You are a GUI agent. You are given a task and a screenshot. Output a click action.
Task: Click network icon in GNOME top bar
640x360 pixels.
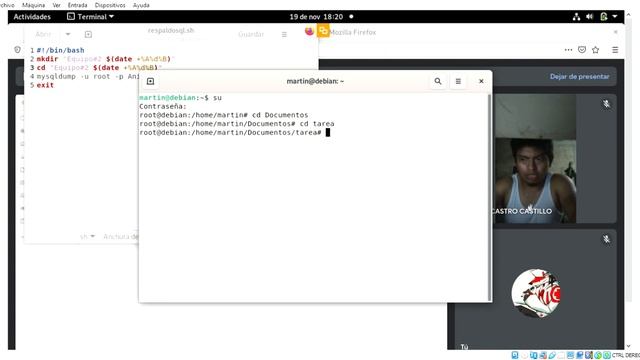pos(576,17)
